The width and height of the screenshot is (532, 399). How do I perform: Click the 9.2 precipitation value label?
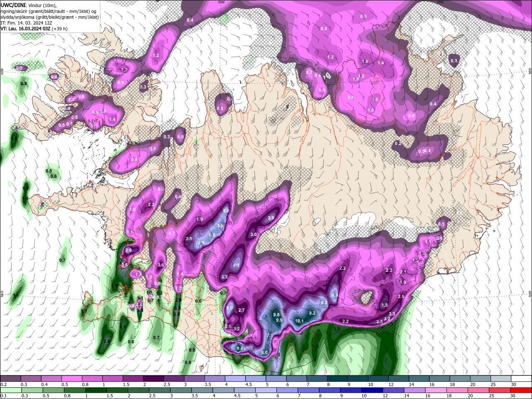click(312, 313)
